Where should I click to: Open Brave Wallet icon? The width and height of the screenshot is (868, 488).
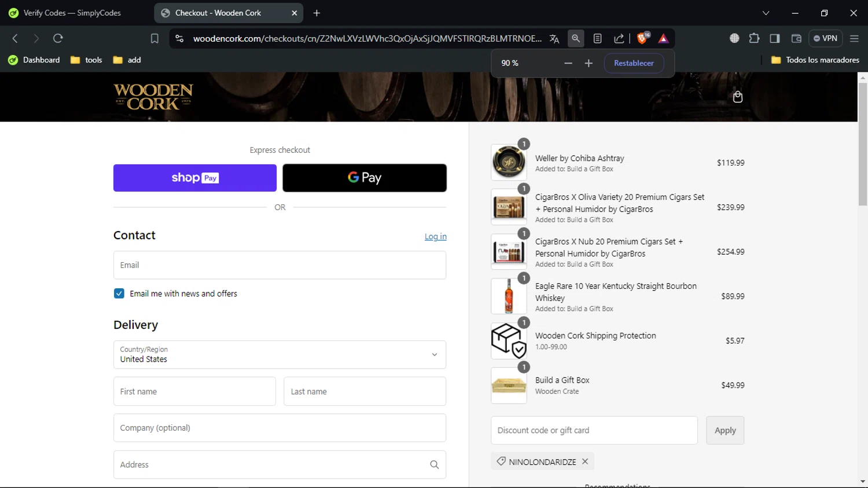[796, 38]
